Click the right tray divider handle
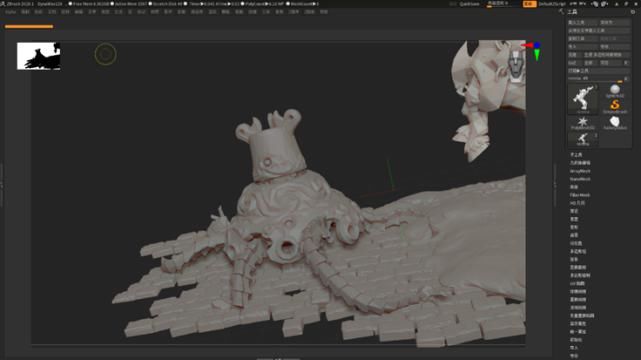The height and width of the screenshot is (360, 641). 555,184
